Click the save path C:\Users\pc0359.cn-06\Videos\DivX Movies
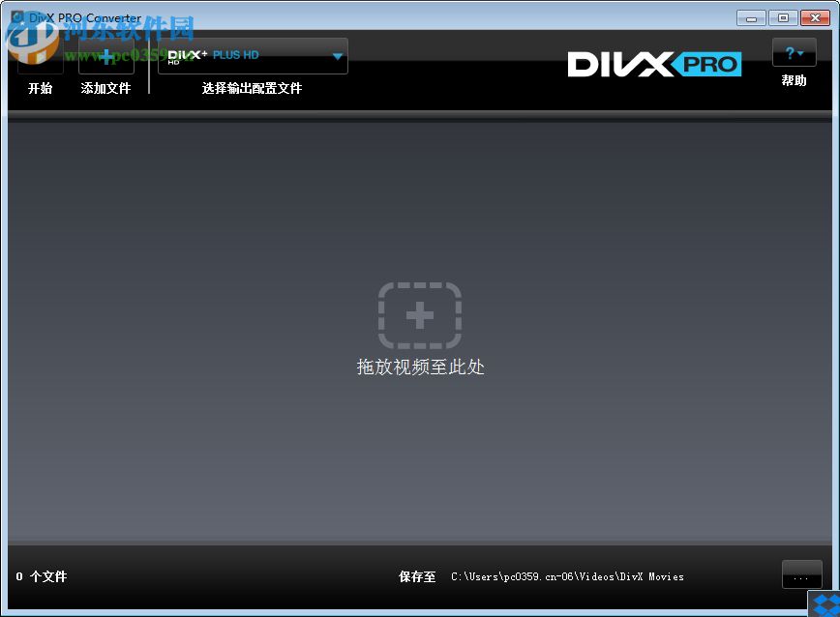Screen dimensions: 840x617 [x=568, y=576]
